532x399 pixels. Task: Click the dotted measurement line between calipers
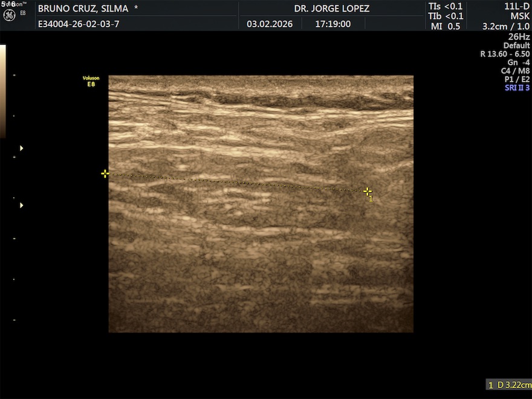point(236,183)
